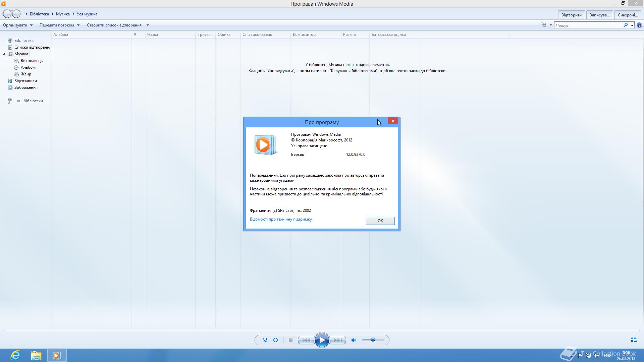Image resolution: width=644 pixels, height=362 pixels.
Task: Open Відомості про технічну підтримку link
Action: (x=281, y=219)
